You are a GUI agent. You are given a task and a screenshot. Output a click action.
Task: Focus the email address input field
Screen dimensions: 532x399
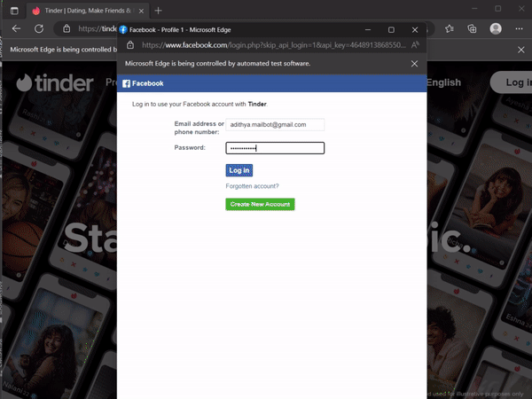pos(275,124)
